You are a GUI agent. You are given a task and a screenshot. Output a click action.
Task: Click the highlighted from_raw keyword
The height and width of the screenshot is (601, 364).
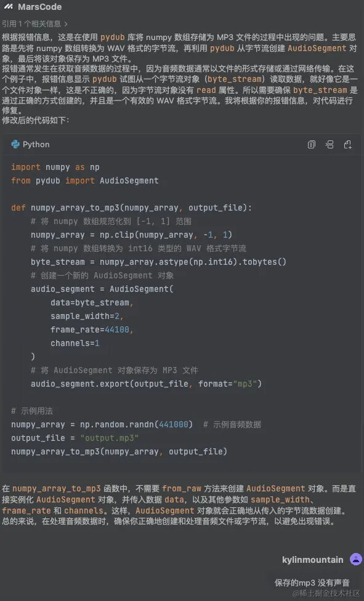[x=182, y=488]
